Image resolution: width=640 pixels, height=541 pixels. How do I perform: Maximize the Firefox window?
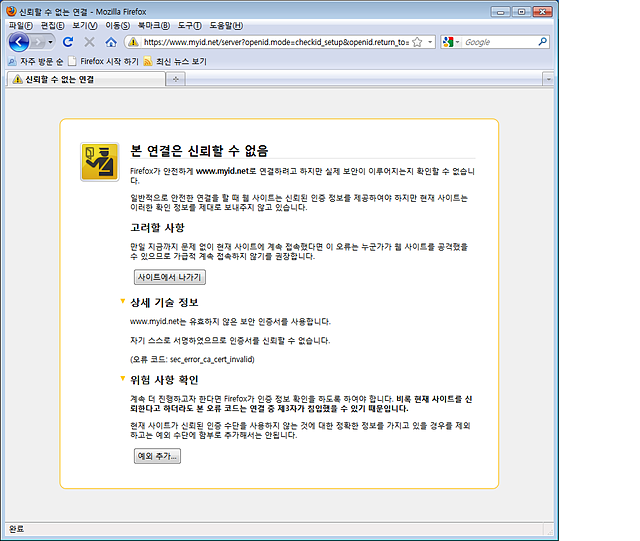pos(521,12)
